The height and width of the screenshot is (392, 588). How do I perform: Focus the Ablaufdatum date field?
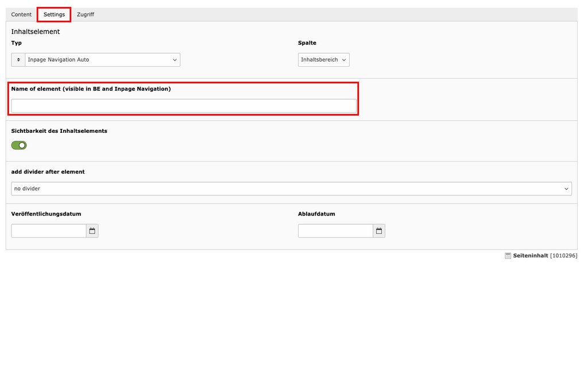point(335,231)
